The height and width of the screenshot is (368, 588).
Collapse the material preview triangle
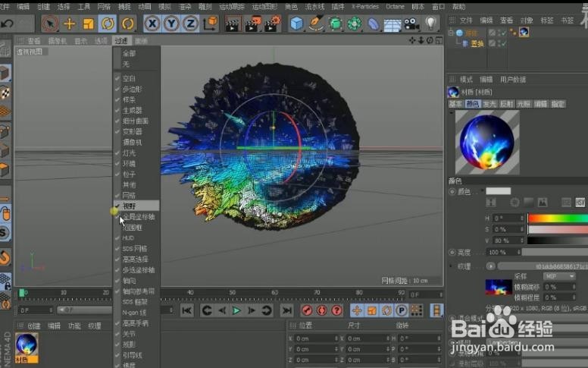click(452, 112)
